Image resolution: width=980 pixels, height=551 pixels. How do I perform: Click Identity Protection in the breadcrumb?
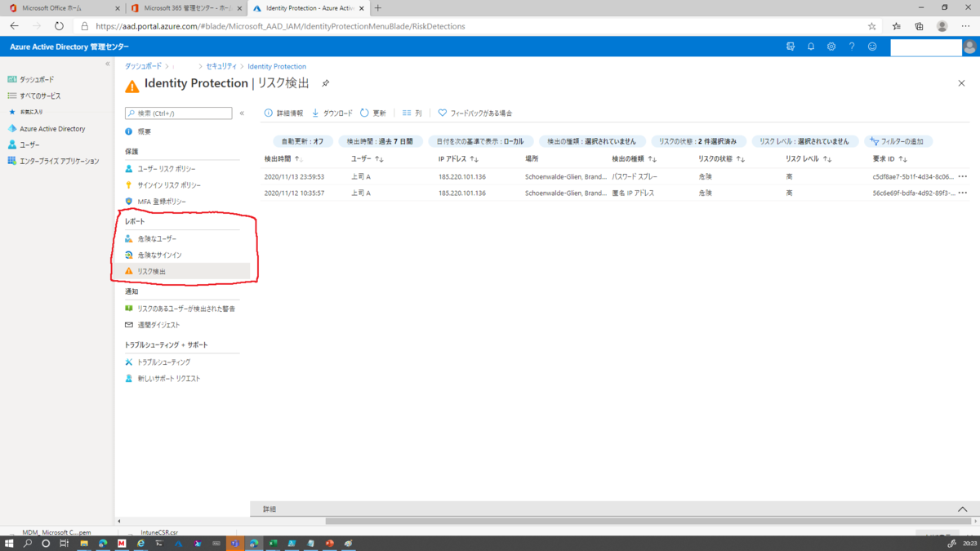[x=277, y=66]
